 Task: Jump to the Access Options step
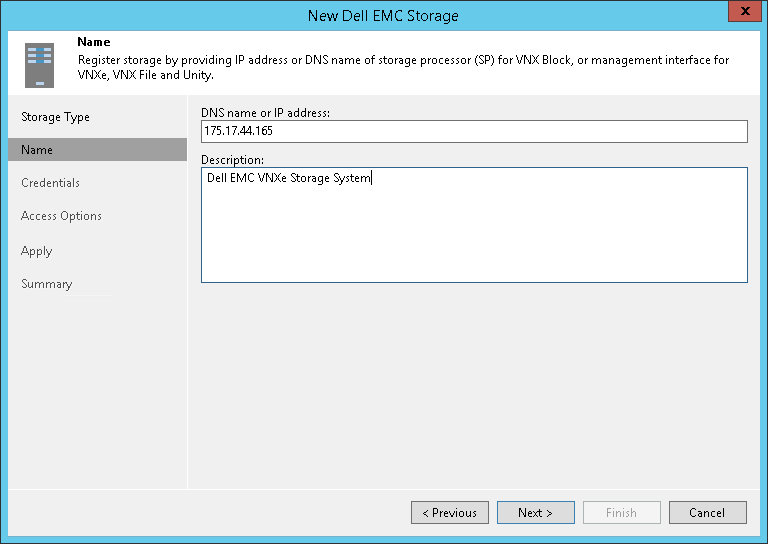[61, 216]
